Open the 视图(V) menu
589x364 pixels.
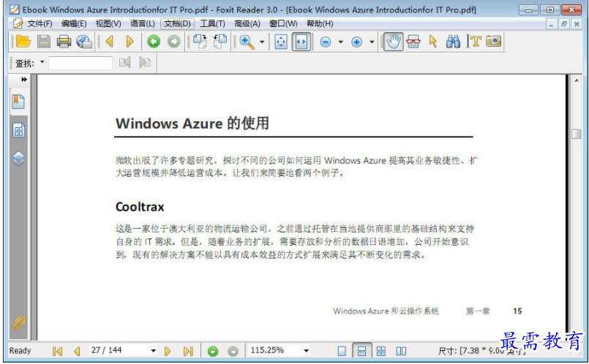(108, 23)
